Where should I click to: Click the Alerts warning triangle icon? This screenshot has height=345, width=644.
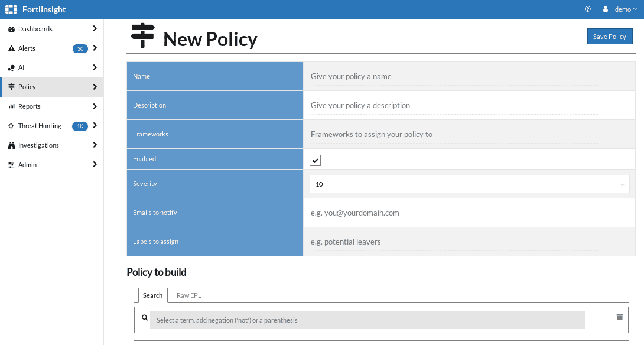(11, 48)
